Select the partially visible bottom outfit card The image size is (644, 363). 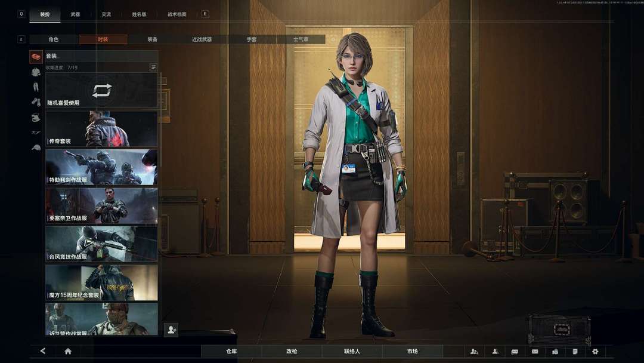(x=101, y=319)
